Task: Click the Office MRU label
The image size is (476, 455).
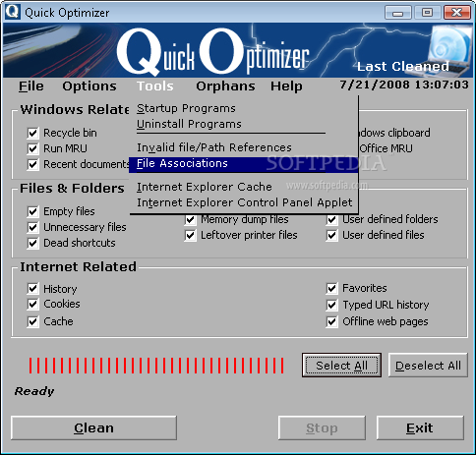Action: tap(387, 148)
